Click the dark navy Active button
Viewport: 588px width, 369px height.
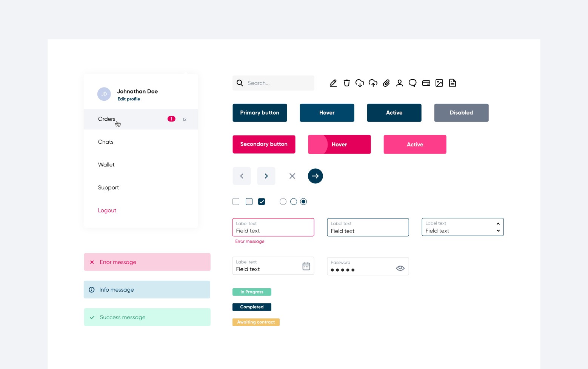click(394, 113)
